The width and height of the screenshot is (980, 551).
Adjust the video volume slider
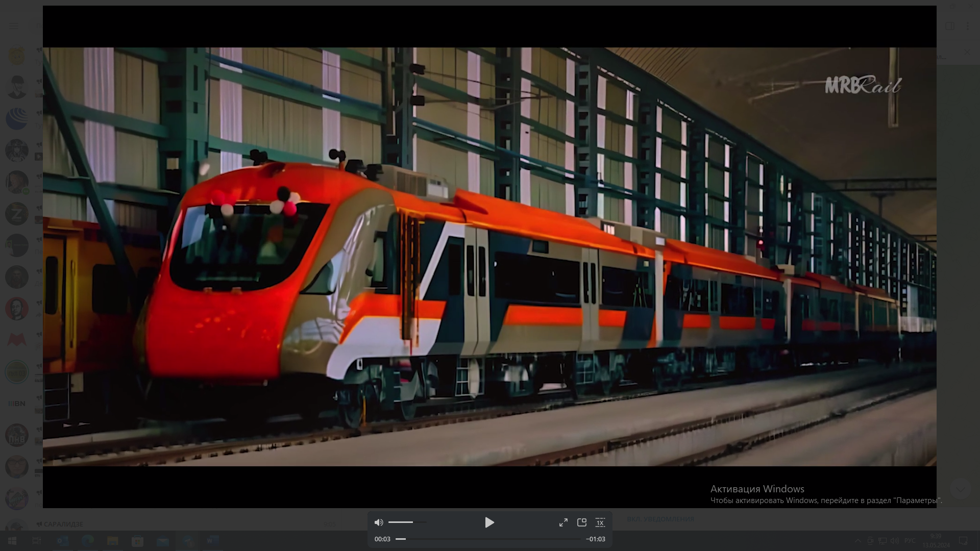coord(407,522)
